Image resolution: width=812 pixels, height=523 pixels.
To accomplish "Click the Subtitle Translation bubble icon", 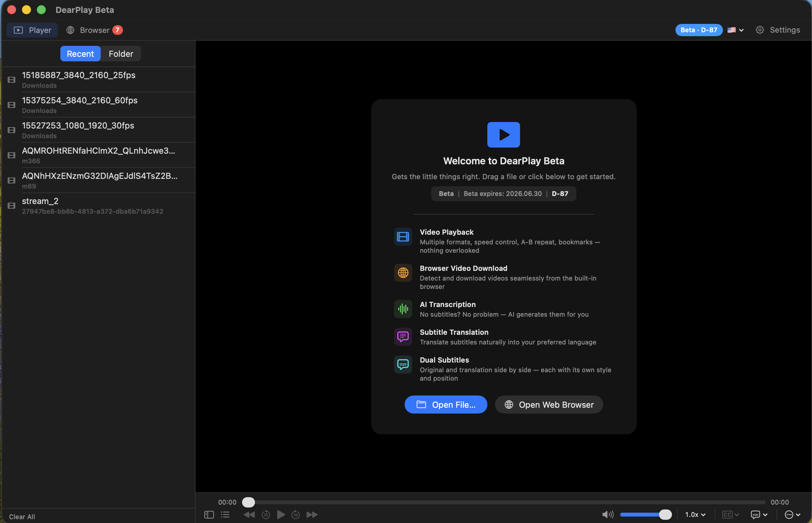I will 403,336.
